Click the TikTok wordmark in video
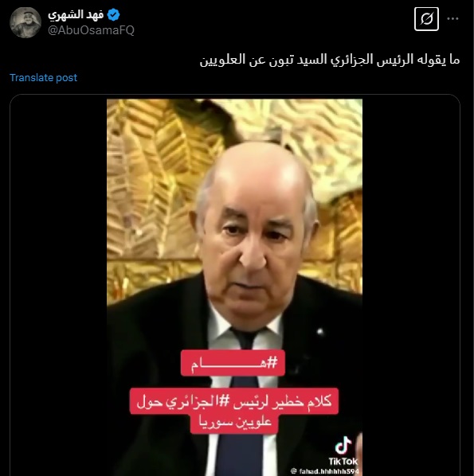 coord(343,462)
